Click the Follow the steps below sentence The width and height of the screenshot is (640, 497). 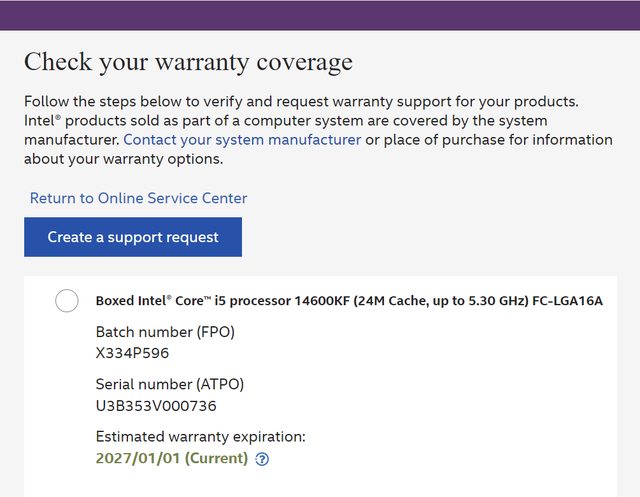click(x=300, y=102)
